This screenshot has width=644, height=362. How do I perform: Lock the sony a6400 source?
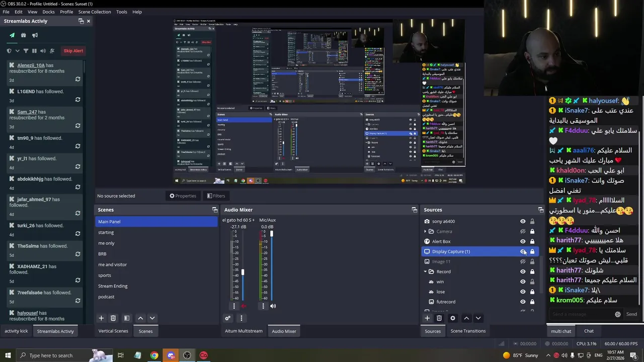532,221
